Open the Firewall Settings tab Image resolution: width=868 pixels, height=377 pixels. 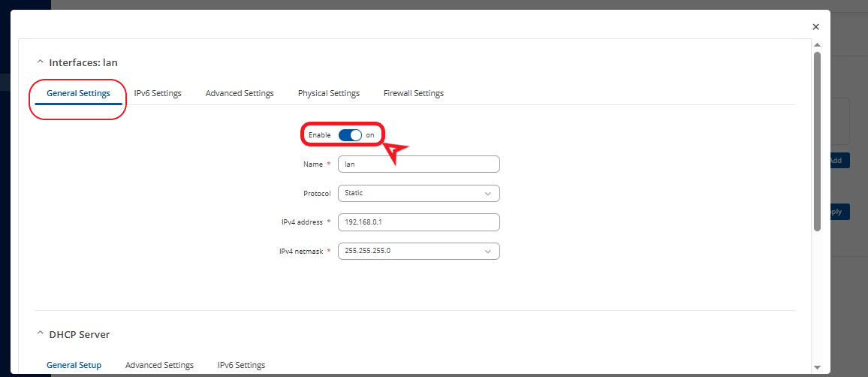413,94
